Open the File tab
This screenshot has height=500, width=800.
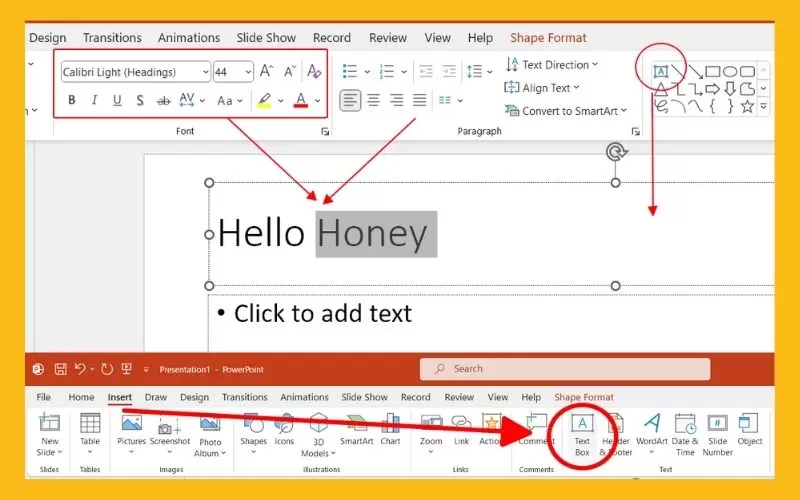pyautogui.click(x=43, y=397)
